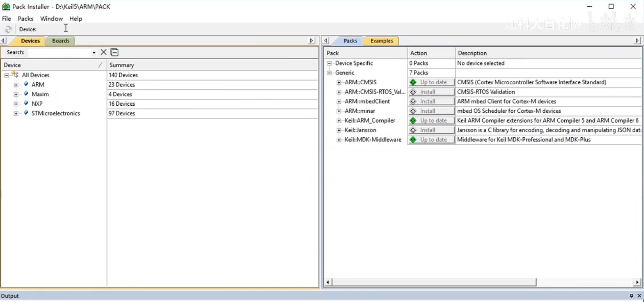Screen dimensions: 644x302
Task: Open the search history dropdown arrow
Action: [94, 53]
